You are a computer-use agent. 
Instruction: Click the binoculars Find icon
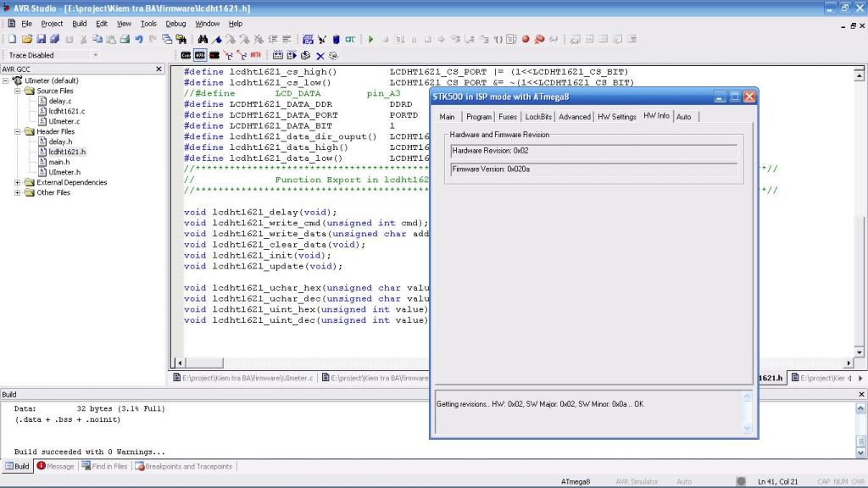[203, 39]
